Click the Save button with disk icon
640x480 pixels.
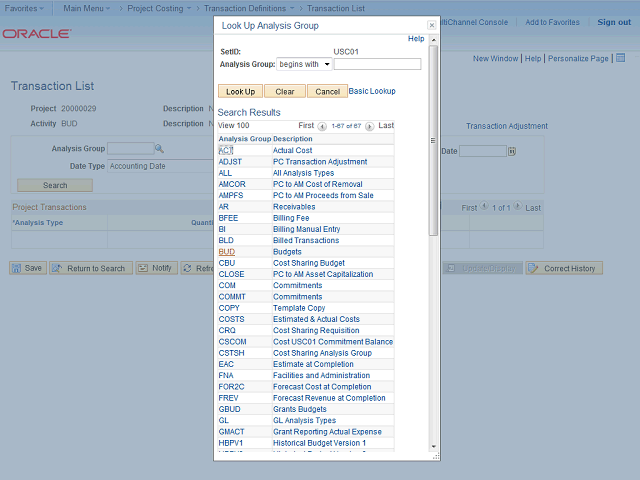pyautogui.click(x=28, y=268)
